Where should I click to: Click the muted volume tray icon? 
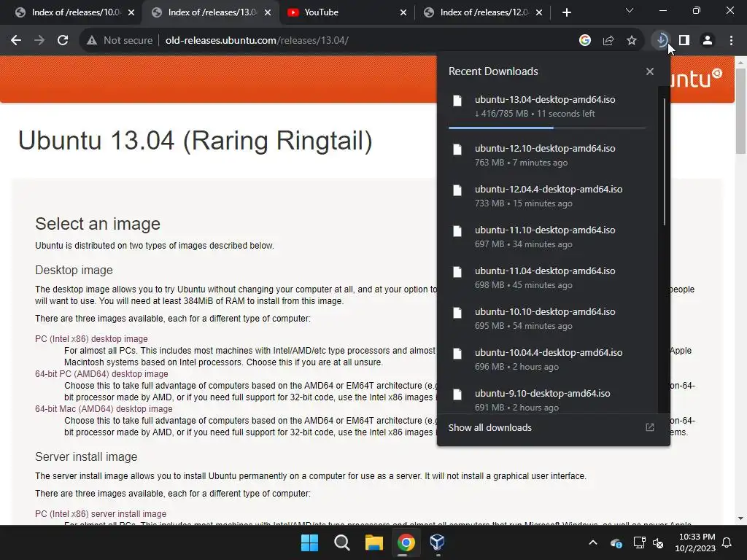point(659,542)
